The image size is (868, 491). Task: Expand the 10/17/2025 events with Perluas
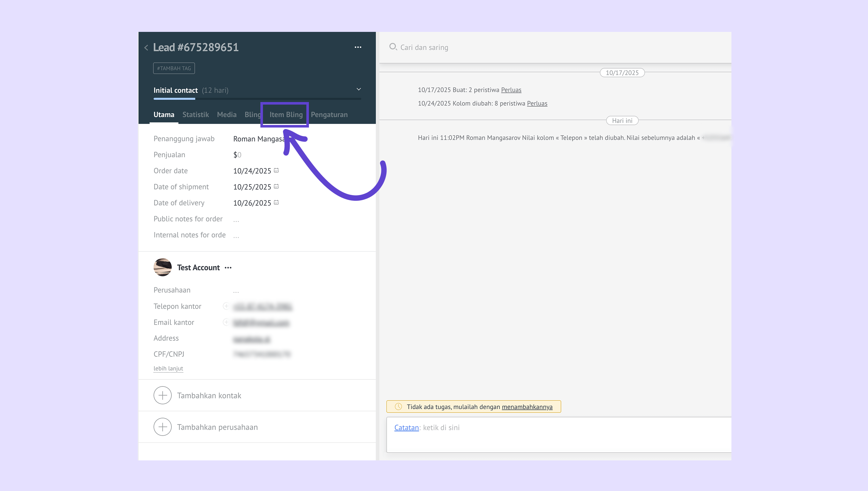click(x=511, y=90)
